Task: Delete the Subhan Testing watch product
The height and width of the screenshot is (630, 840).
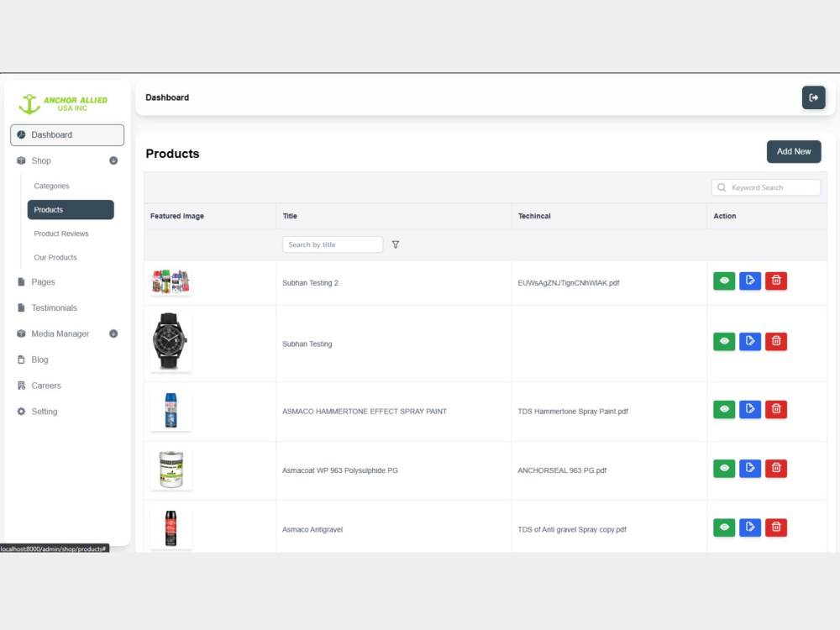Action: [775, 341]
